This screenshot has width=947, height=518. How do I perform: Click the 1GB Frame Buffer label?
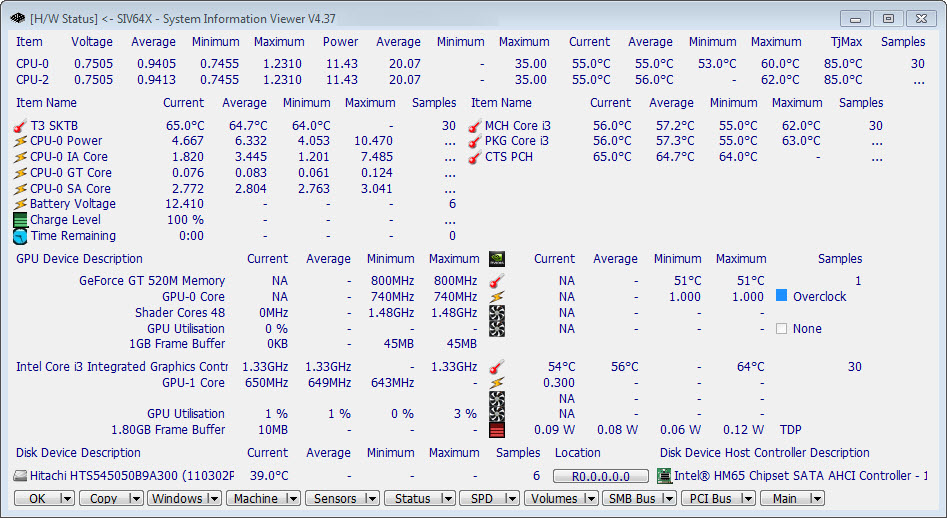(177, 344)
